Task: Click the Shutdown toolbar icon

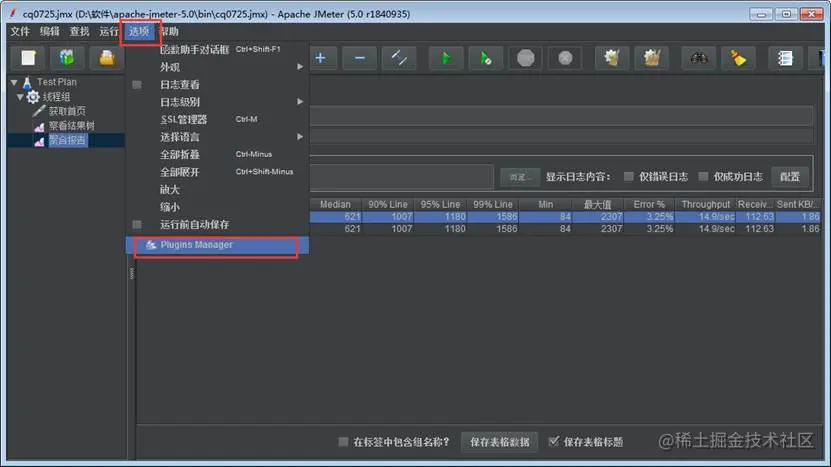Action: coord(565,58)
